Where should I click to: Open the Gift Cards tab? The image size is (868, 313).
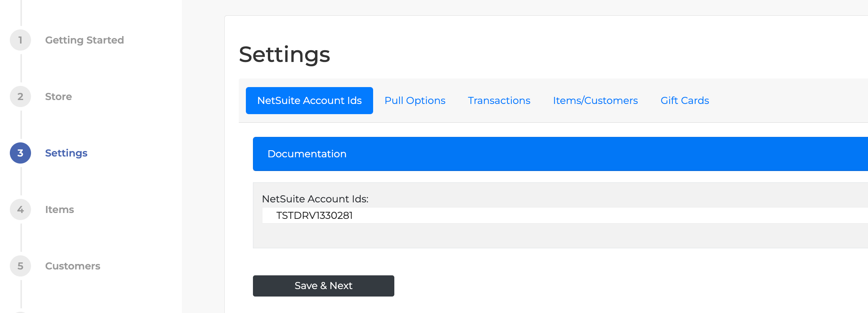pos(685,101)
